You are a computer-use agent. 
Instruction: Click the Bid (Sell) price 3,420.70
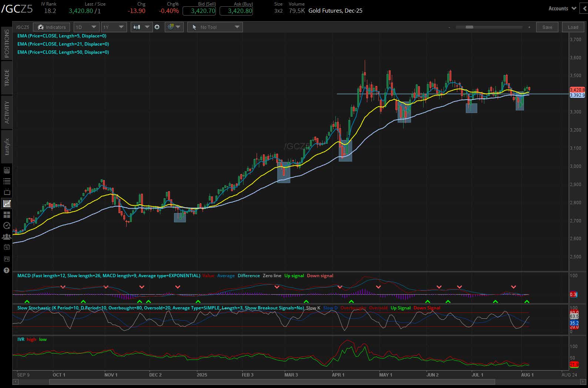[x=199, y=11]
